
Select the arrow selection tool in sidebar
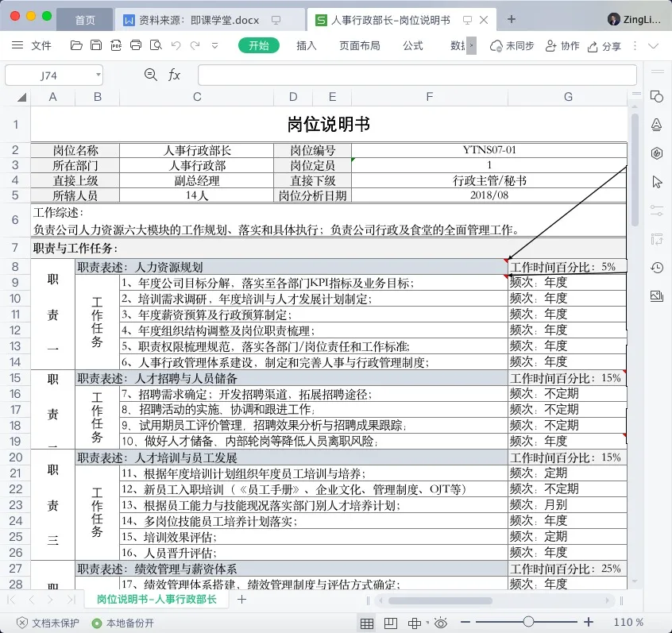tap(656, 182)
